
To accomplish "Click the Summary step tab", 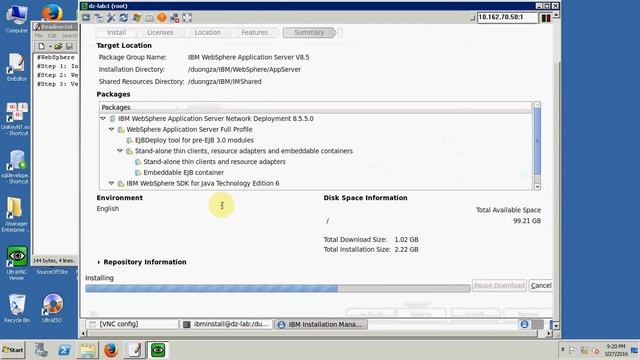I will (309, 32).
